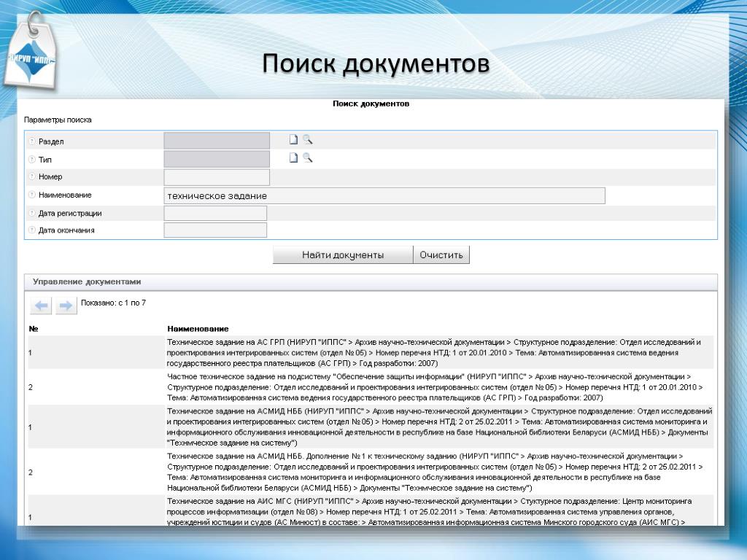
Task: Open result Техническое задание на АСМИД НББ (НИРУП
Action: coord(439,427)
